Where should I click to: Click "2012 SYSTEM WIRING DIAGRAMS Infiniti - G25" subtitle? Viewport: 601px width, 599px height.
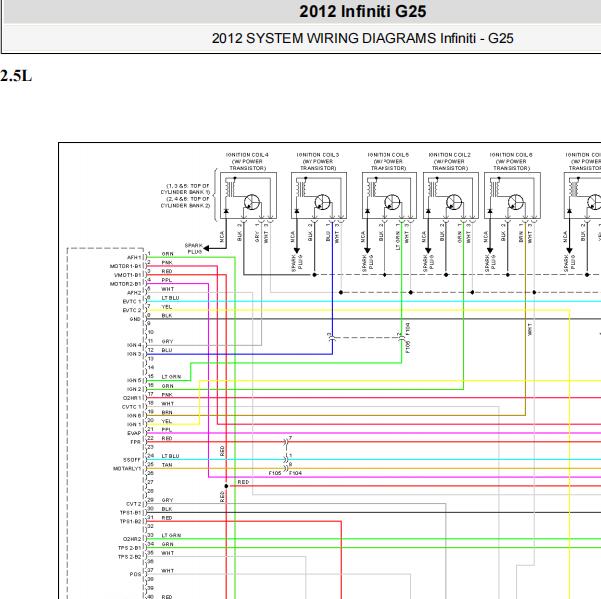tap(362, 38)
